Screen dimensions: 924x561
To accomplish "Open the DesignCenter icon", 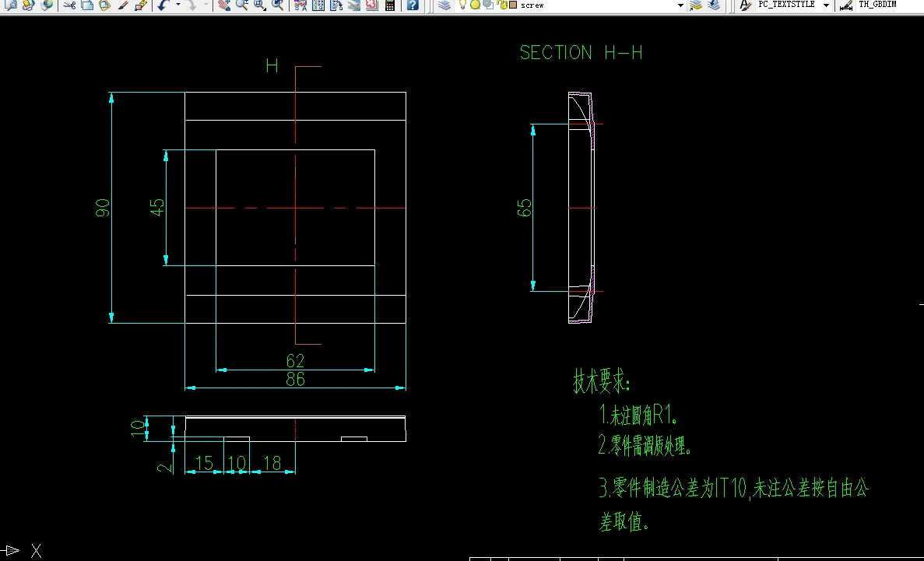I will pyautogui.click(x=318, y=5).
